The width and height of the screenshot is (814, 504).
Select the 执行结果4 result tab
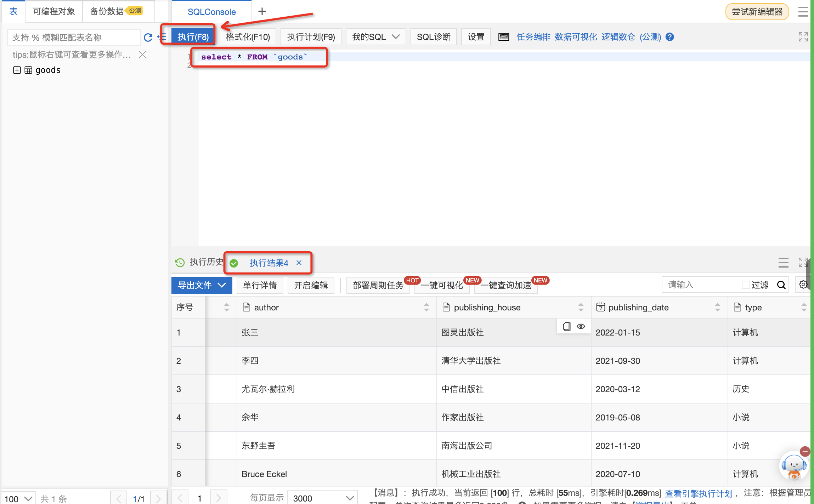268,263
